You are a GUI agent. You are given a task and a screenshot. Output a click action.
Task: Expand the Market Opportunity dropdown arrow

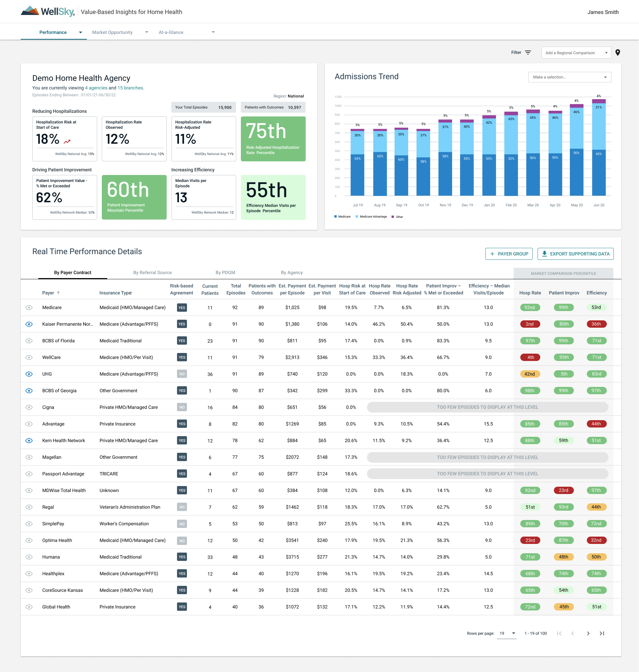[147, 32]
